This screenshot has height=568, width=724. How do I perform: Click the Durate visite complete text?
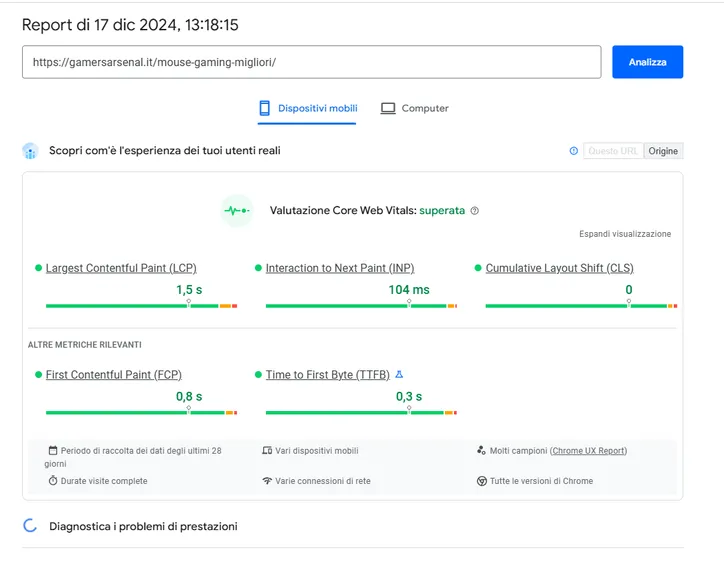click(x=104, y=481)
